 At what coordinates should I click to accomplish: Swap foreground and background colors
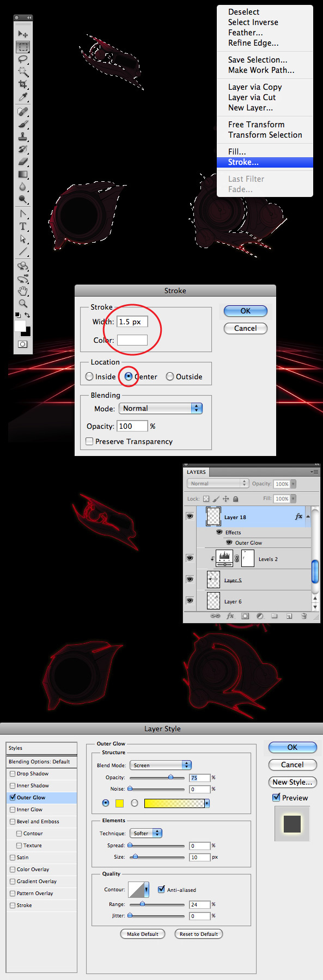27,315
